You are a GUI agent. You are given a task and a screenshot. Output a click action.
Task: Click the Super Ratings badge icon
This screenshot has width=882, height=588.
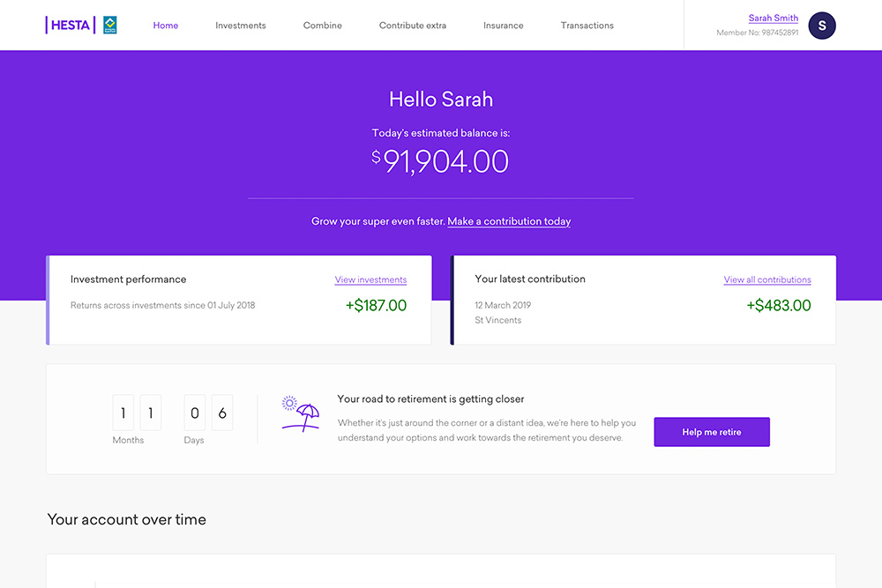[x=110, y=25]
